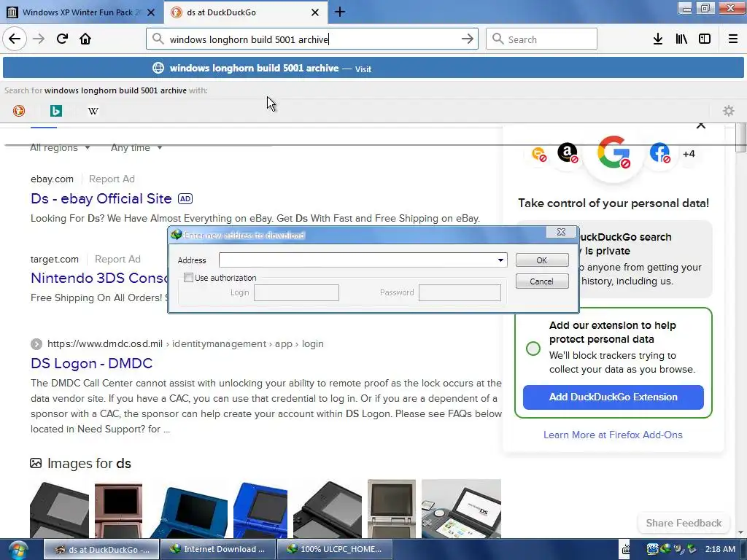Click the +4 more trackers indicator
Image resolution: width=747 pixels, height=560 pixels.
point(689,154)
